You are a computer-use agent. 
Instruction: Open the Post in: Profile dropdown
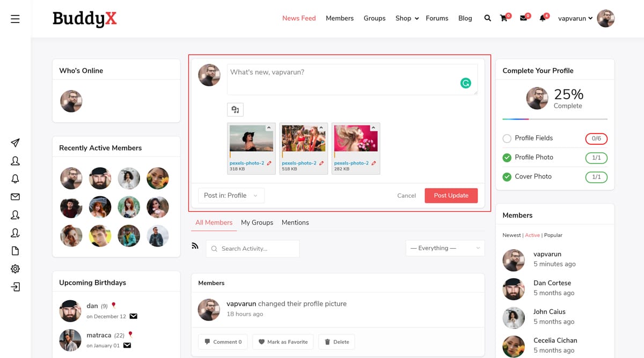click(x=231, y=196)
